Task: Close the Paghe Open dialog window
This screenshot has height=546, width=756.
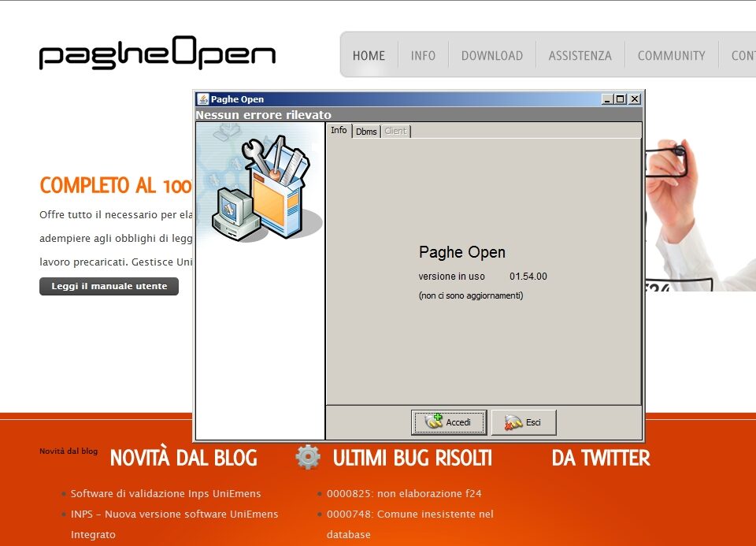Action: pos(635,99)
